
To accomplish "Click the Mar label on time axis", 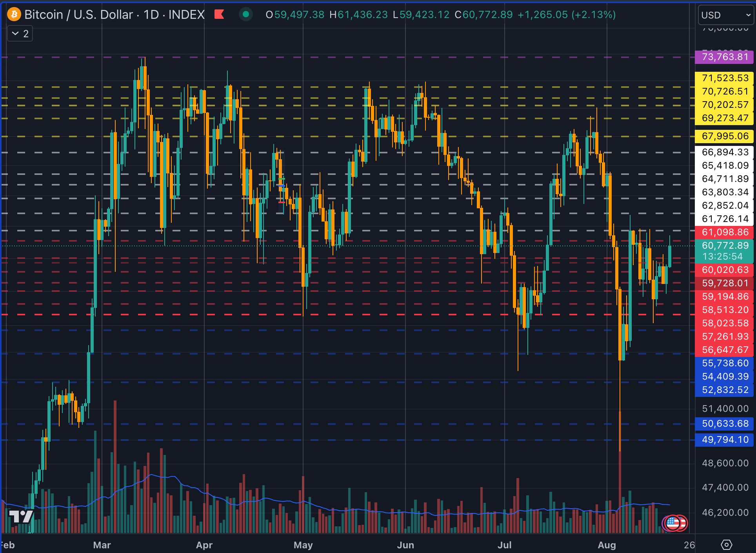I will 102,545.
